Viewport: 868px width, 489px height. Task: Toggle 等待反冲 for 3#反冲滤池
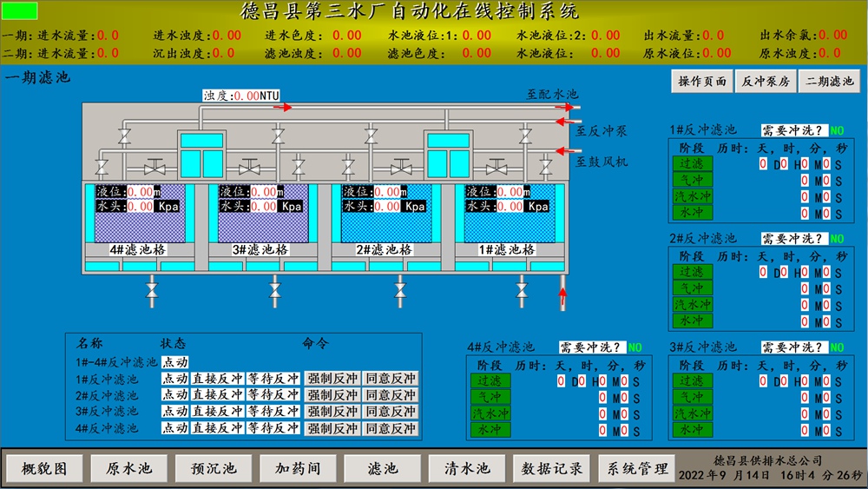(x=273, y=412)
